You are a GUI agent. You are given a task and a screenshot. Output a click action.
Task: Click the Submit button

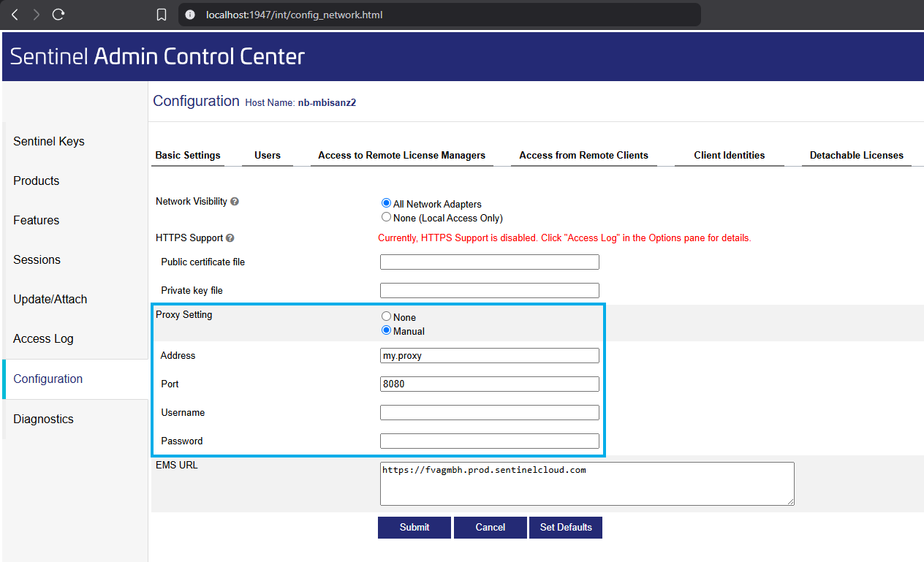[414, 528]
